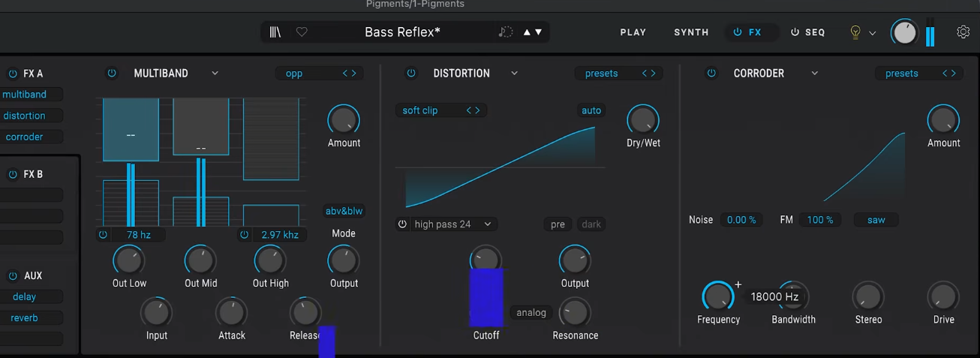Image resolution: width=980 pixels, height=358 pixels.
Task: Click the Distortion Dry/Wet knob
Action: (x=642, y=119)
